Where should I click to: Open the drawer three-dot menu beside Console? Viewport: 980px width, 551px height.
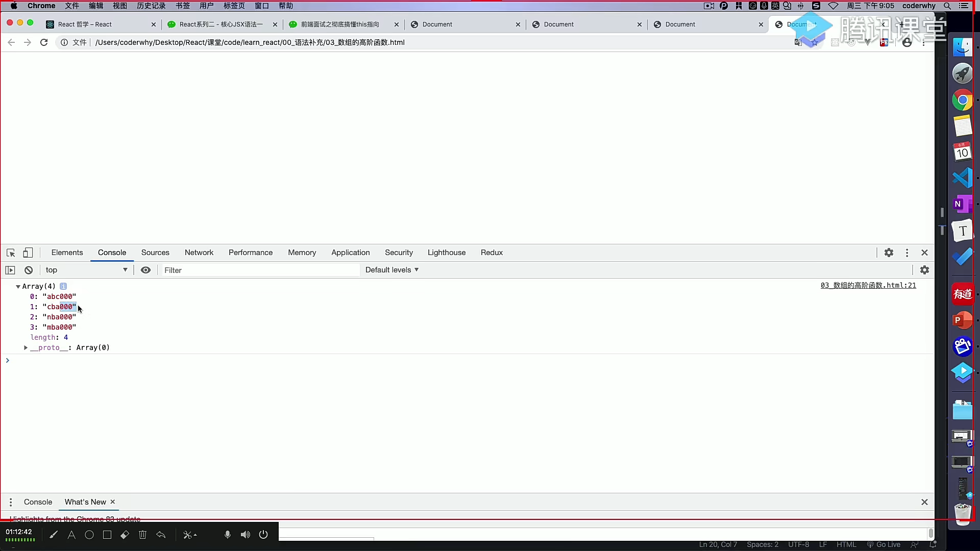click(10, 502)
